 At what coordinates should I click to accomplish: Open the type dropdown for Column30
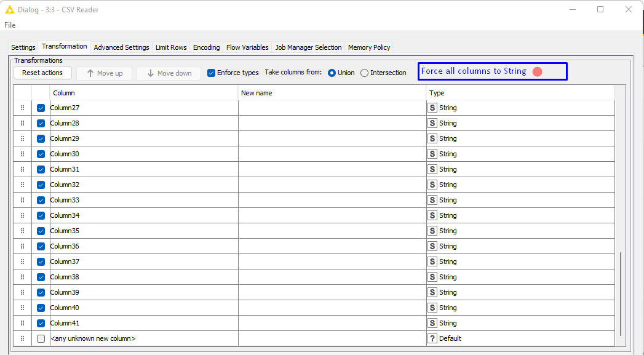click(x=520, y=154)
